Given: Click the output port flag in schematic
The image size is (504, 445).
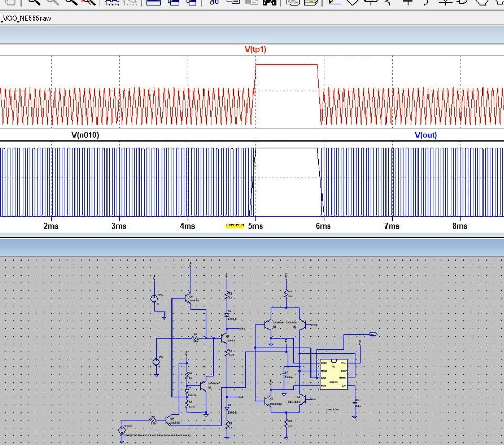Looking at the screenshot, I should 373,334.
